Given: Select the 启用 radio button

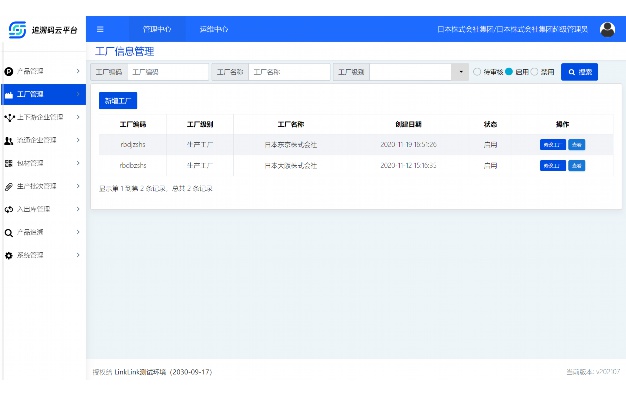Looking at the screenshot, I should [x=509, y=72].
